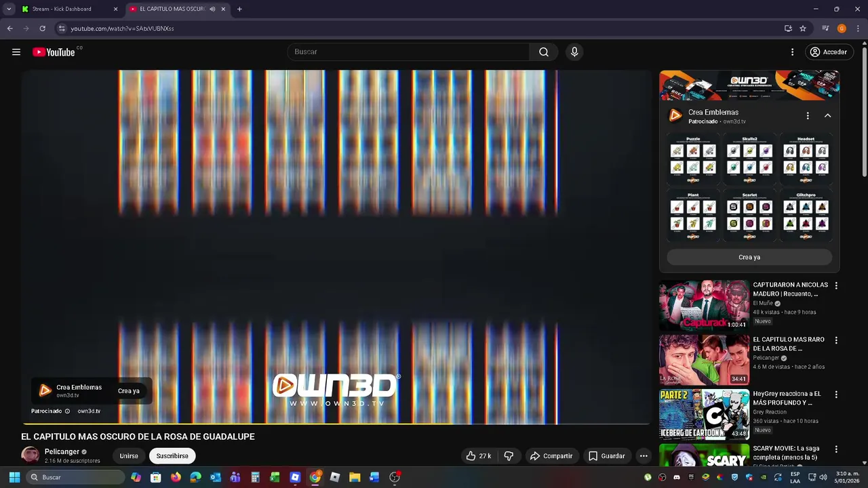Open more actions ellipsis below video

(644, 456)
